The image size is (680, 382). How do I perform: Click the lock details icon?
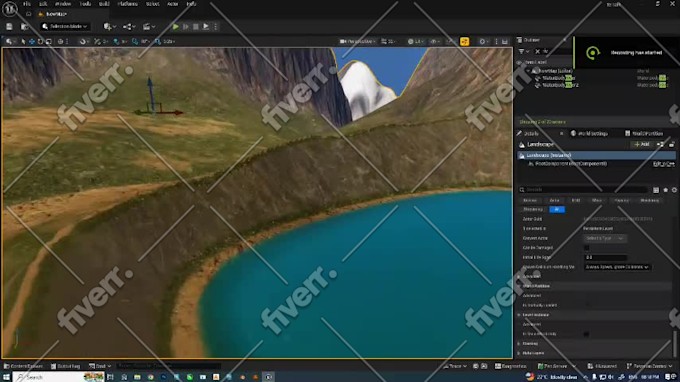(672, 144)
